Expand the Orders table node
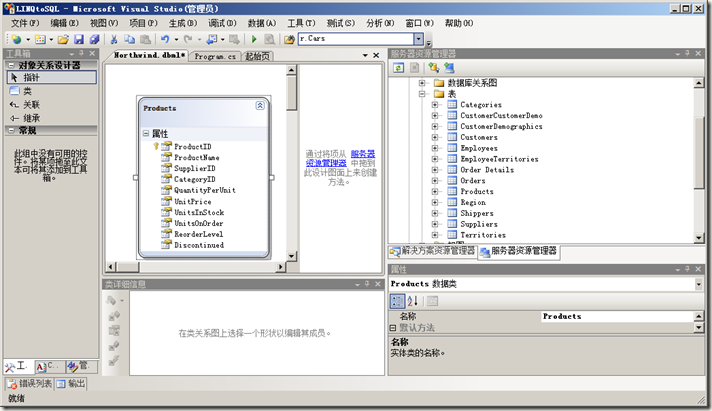Screen dimensions: 712x411 pyautogui.click(x=435, y=181)
